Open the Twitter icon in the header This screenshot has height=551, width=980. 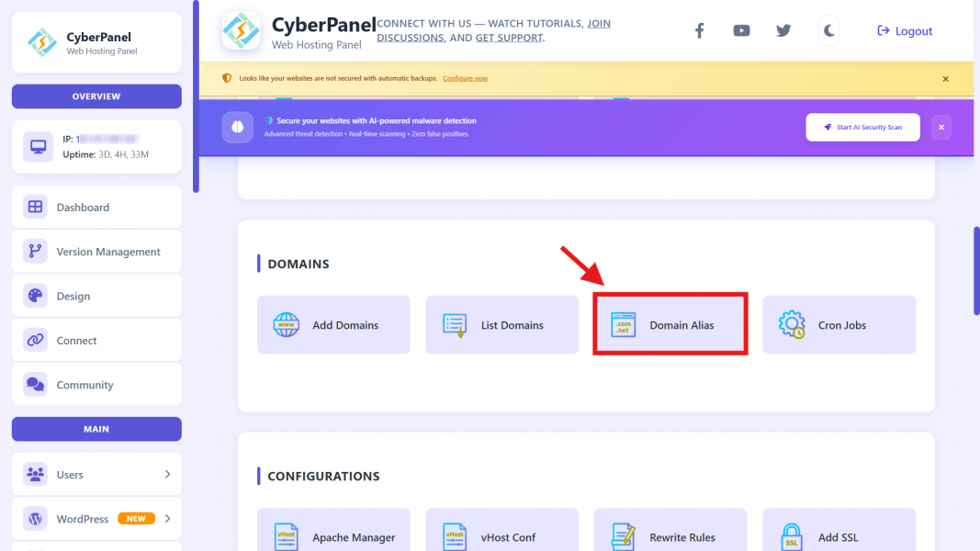pos(783,30)
